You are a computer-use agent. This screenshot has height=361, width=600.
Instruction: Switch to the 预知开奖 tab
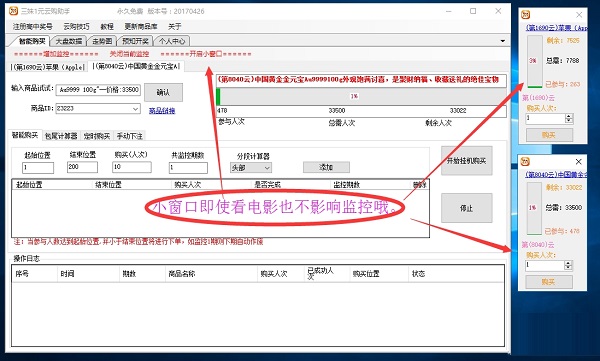point(135,41)
